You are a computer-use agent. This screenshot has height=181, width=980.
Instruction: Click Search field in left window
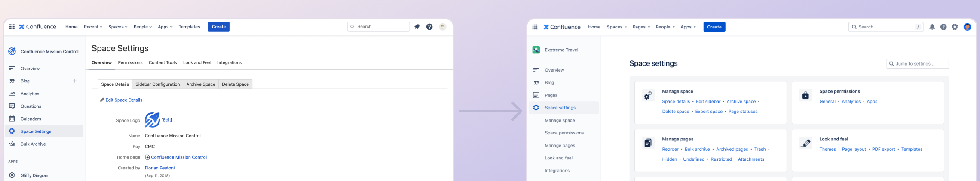[x=379, y=27]
